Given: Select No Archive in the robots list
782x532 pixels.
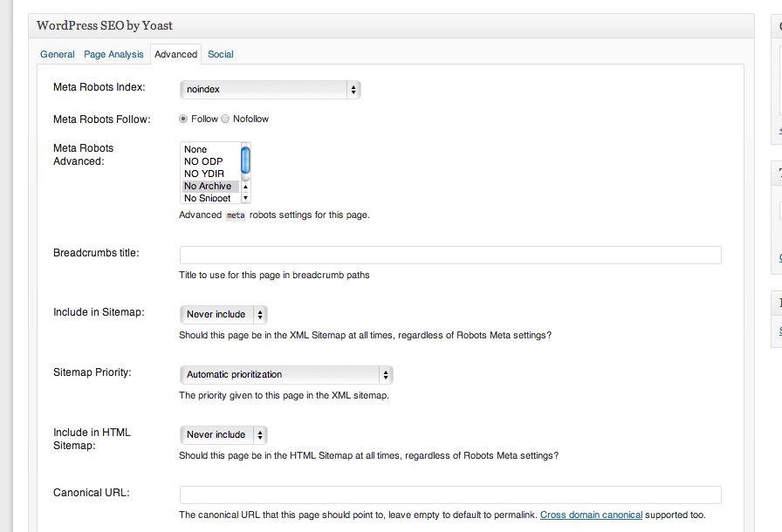Looking at the screenshot, I should pos(209,186).
